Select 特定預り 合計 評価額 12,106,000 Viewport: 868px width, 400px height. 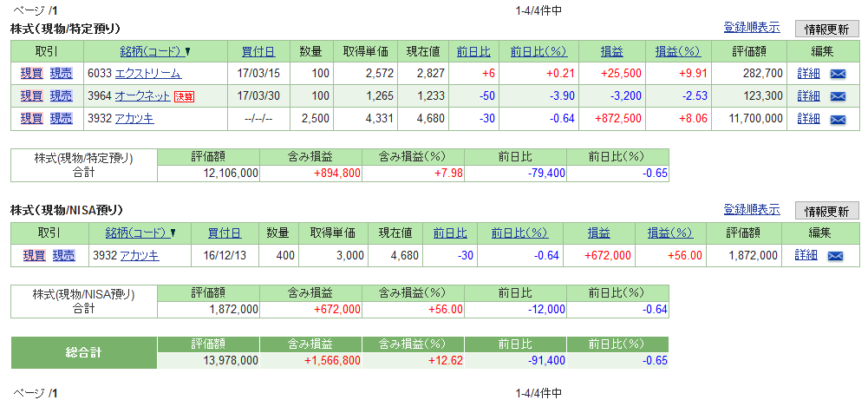[209, 174]
